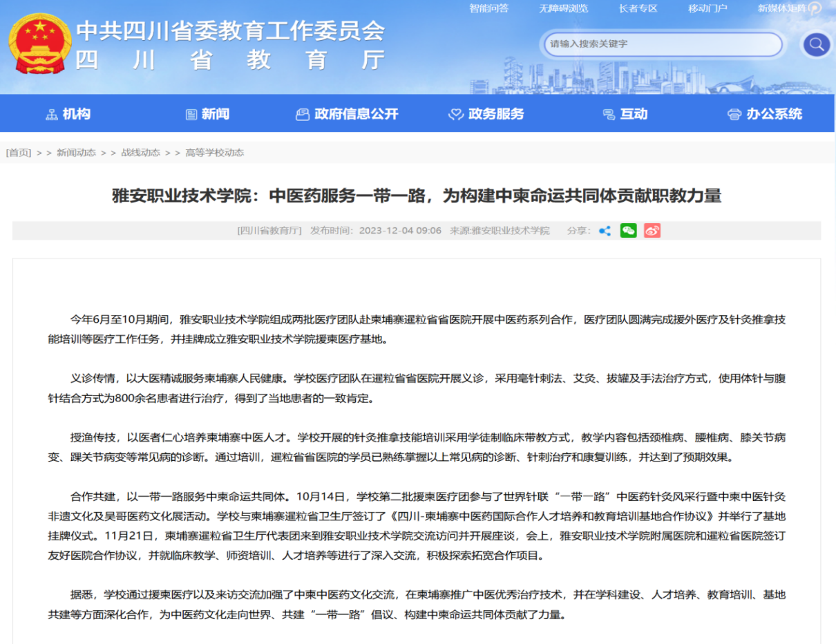Image resolution: width=836 pixels, height=644 pixels.
Task: Open the 移动门户 link
Action: tap(707, 8)
